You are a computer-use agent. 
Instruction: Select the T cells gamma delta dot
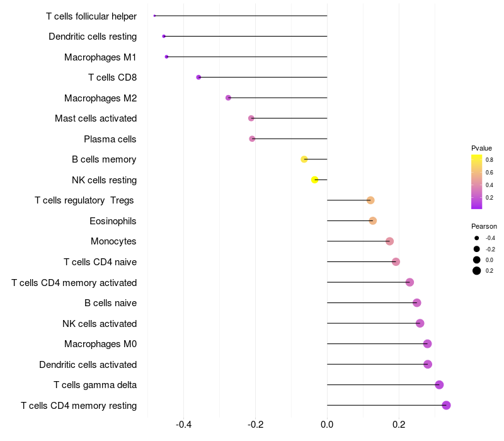[439, 385]
